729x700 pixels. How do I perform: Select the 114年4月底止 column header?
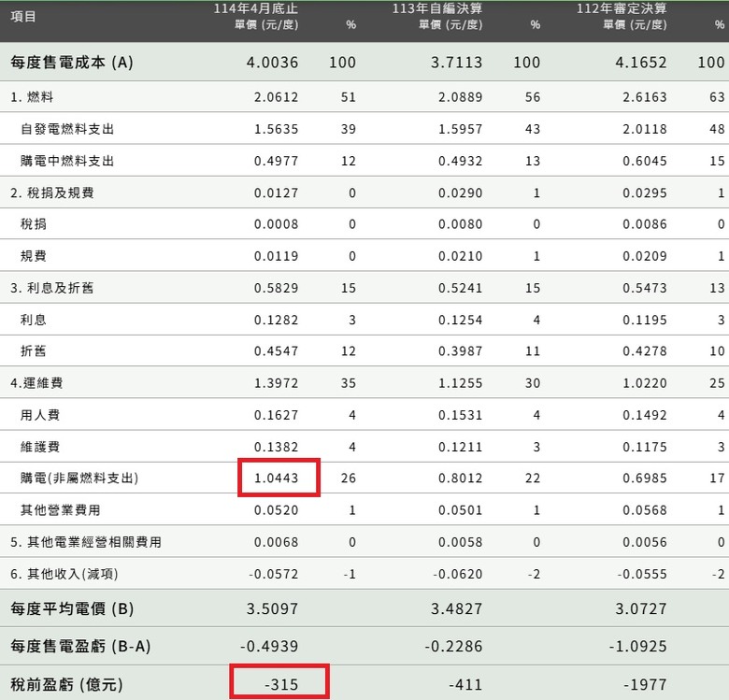click(256, 8)
